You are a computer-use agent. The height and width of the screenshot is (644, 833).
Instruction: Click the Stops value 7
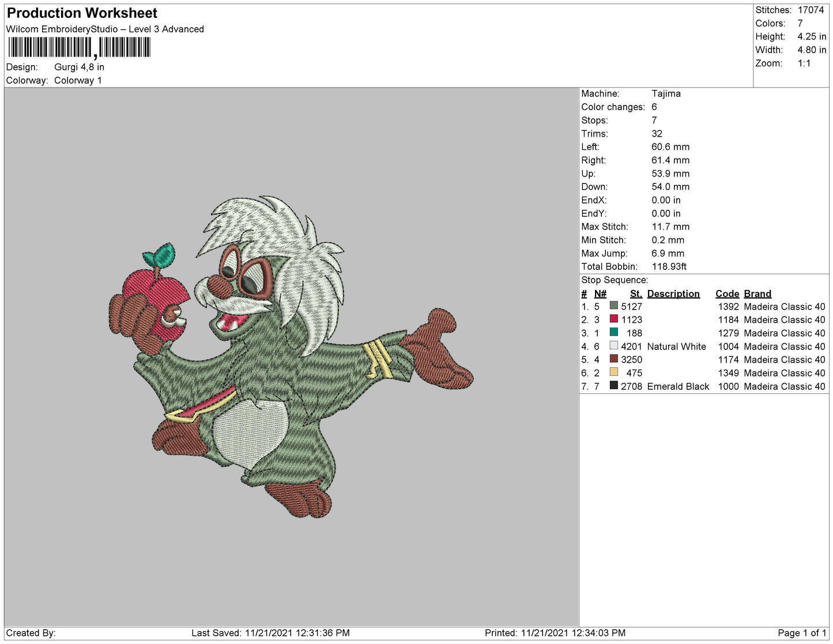click(x=654, y=120)
